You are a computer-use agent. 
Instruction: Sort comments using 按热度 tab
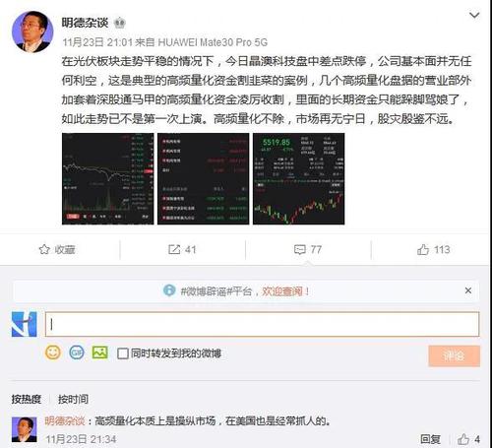tap(27, 399)
